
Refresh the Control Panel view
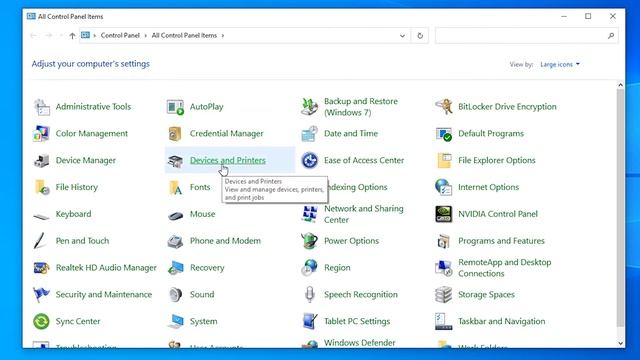click(x=420, y=36)
